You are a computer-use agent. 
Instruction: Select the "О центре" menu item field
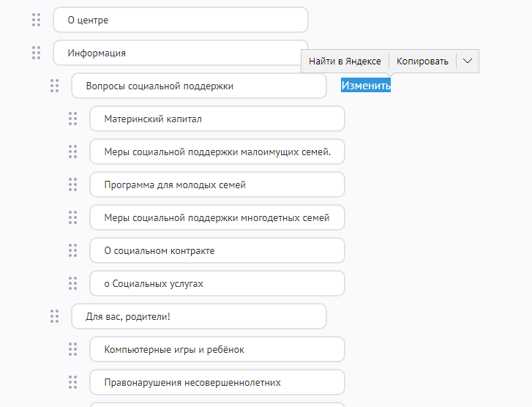tap(180, 20)
